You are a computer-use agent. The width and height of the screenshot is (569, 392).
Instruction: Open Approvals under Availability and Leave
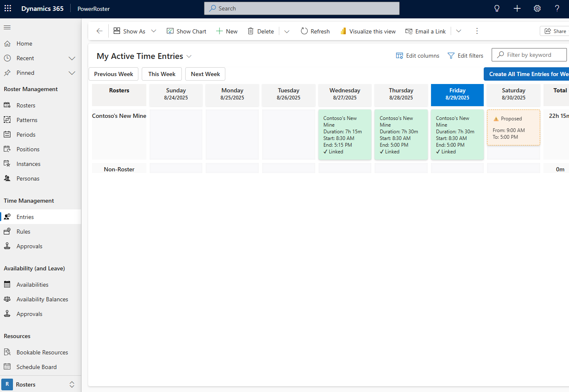(x=41, y=314)
